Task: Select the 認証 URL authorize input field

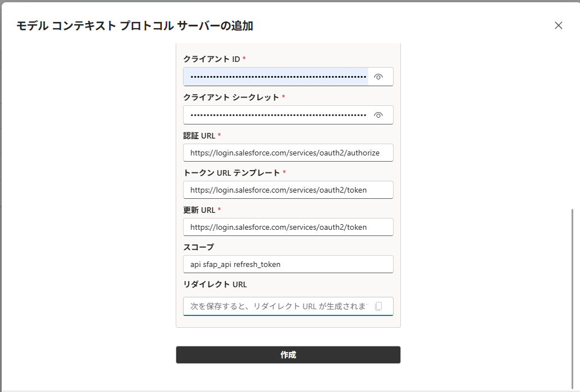Action: (x=288, y=153)
